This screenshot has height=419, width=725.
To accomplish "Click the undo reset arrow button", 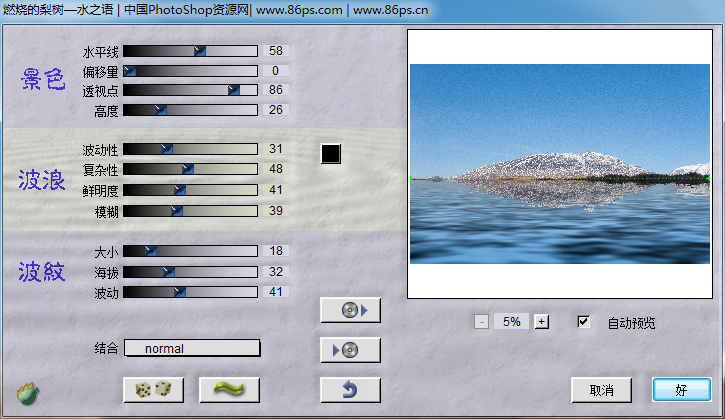I will pos(350,390).
